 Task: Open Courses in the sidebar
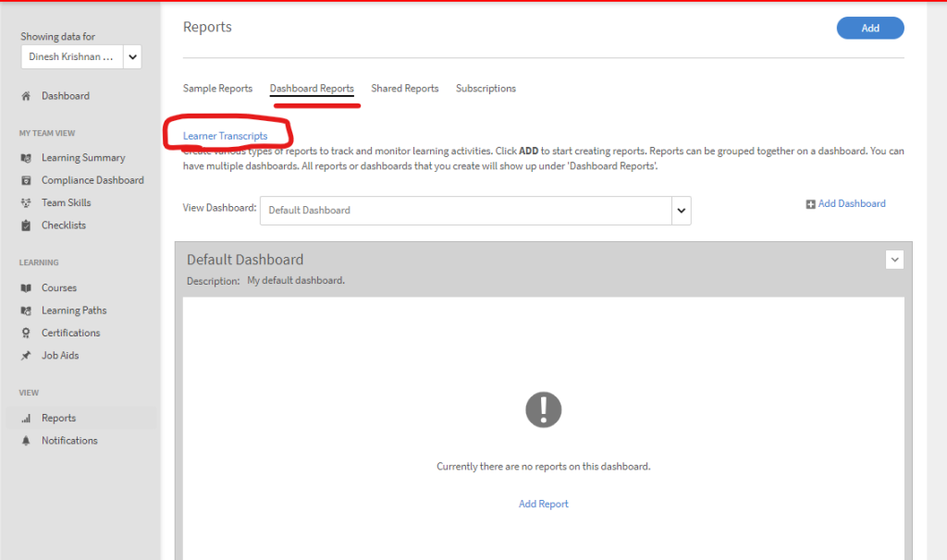click(x=59, y=288)
